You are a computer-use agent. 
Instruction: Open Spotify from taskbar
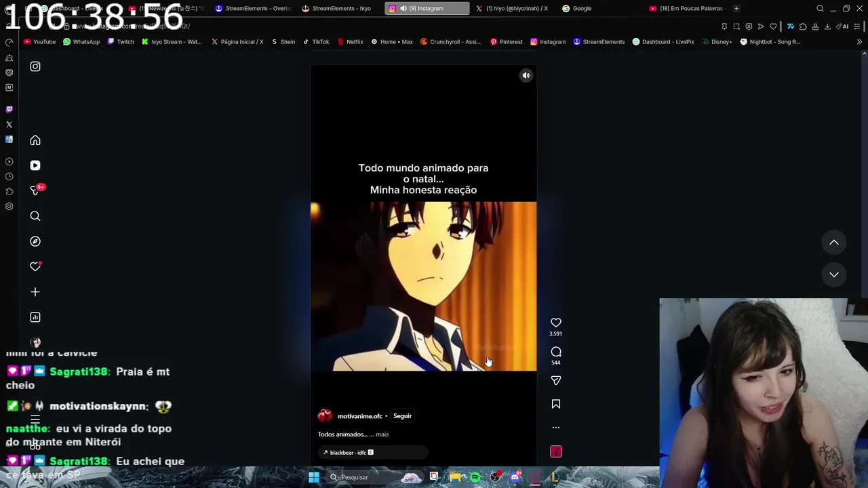click(x=475, y=477)
